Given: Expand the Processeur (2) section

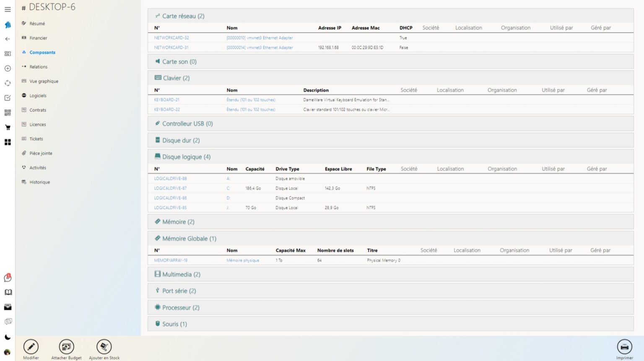Looking at the screenshot, I should [x=390, y=307].
